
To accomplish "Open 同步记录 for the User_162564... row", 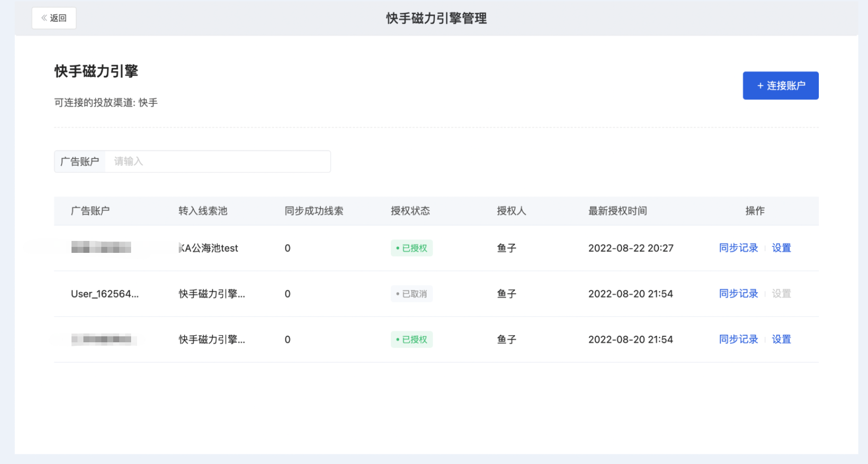I will pos(738,294).
